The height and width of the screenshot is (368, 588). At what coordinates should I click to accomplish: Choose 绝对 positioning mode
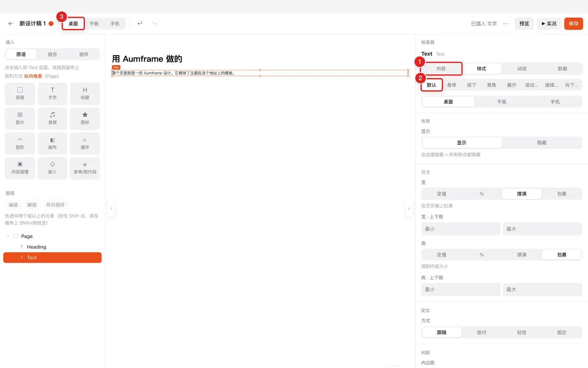coord(481,332)
